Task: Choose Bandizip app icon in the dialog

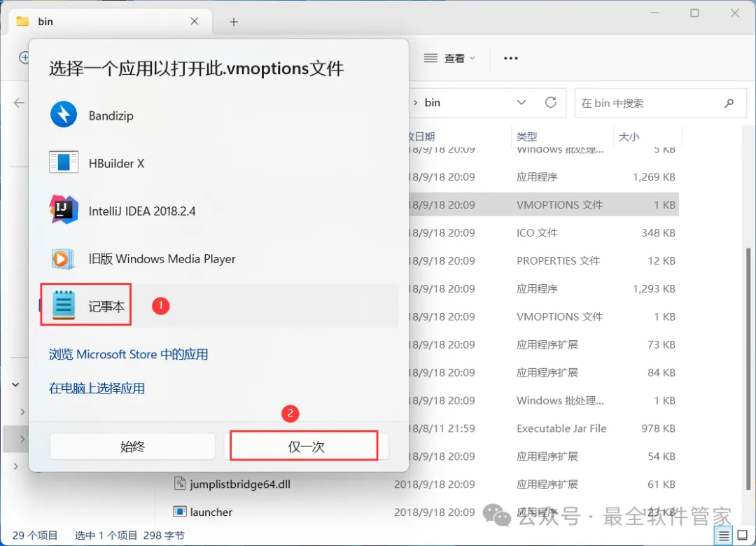Action: click(64, 115)
